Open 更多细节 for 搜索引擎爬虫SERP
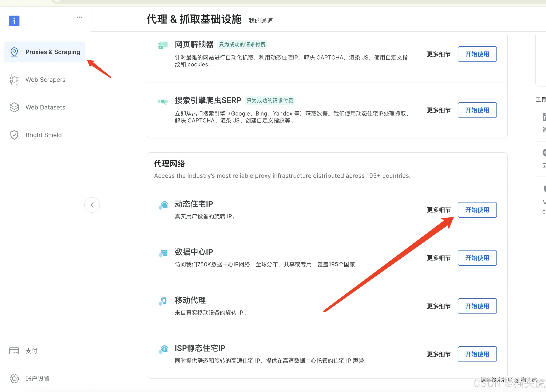This screenshot has height=392, width=546. pos(438,110)
